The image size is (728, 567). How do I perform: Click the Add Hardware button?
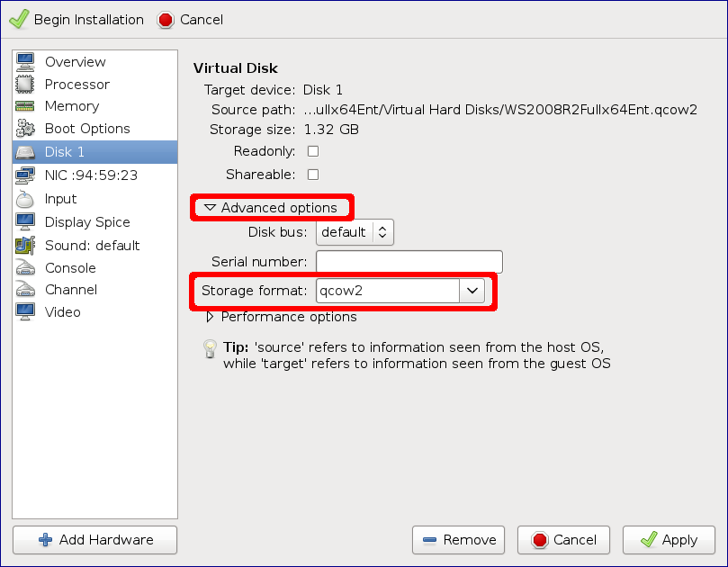pyautogui.click(x=94, y=540)
